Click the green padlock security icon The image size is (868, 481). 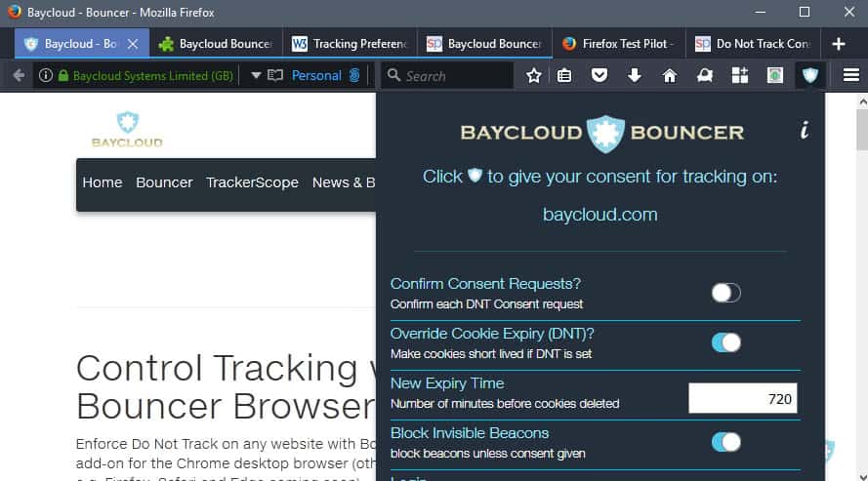click(x=63, y=75)
